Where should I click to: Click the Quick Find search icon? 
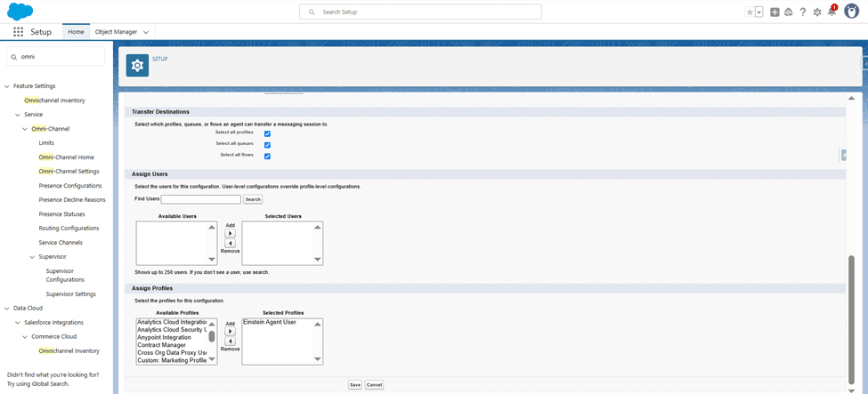tap(14, 56)
